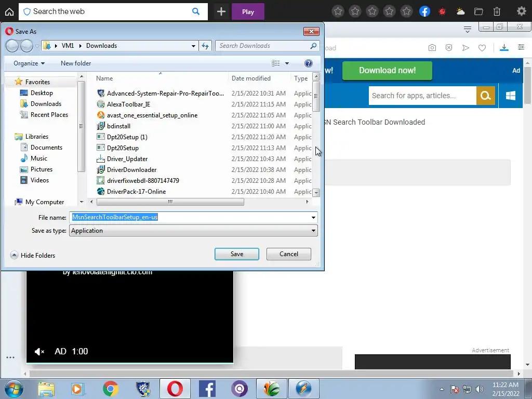Click the Search for apps, articles field

tap(422, 96)
